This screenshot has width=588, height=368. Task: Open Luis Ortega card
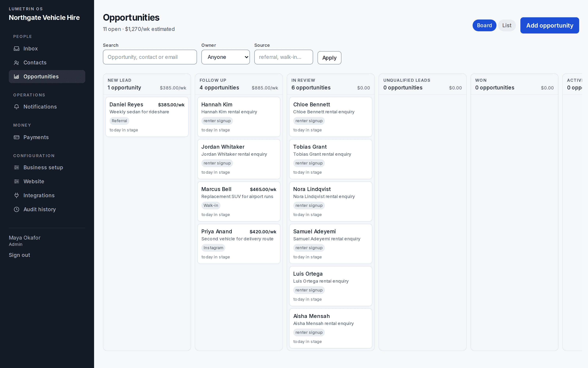click(331, 286)
